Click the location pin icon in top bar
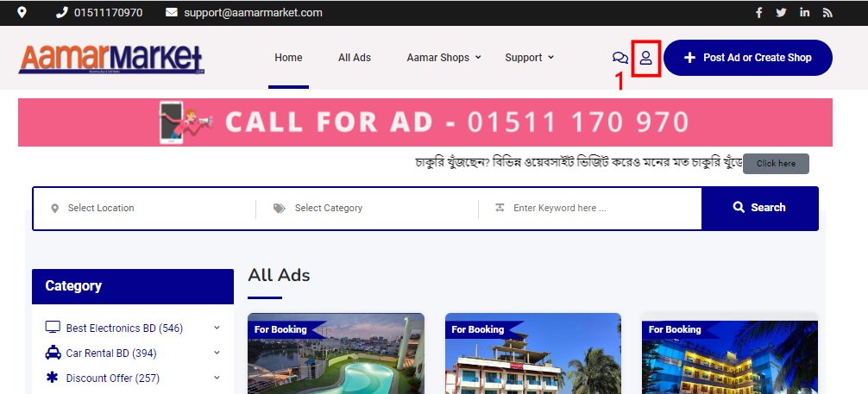This screenshot has width=868, height=394. (22, 12)
